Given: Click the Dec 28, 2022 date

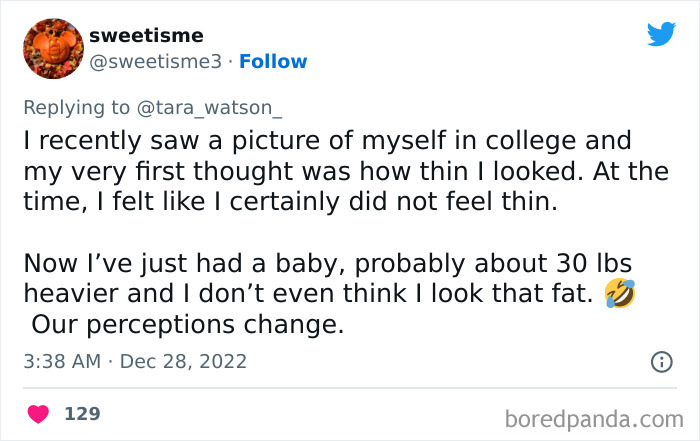Looking at the screenshot, I should (x=183, y=361).
